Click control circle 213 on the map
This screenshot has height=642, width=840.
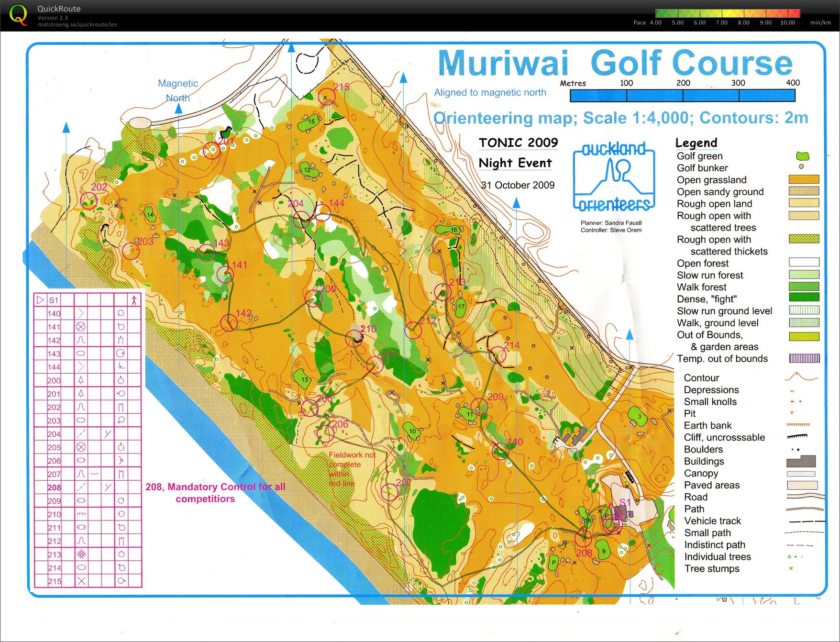[442, 292]
